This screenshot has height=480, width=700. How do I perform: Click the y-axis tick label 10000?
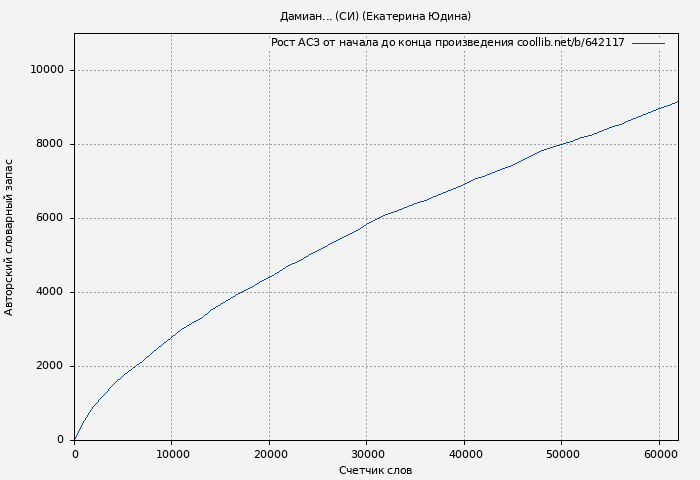(x=48, y=70)
